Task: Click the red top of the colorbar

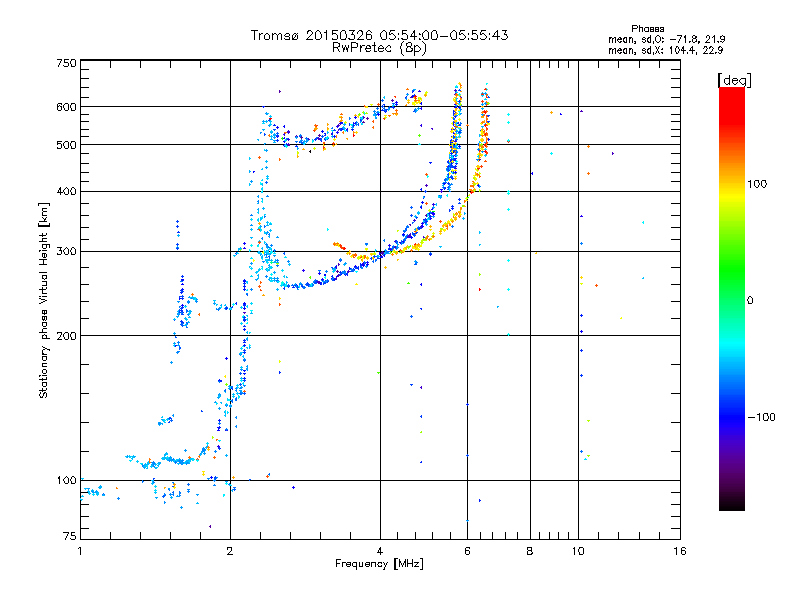Action: click(732, 99)
